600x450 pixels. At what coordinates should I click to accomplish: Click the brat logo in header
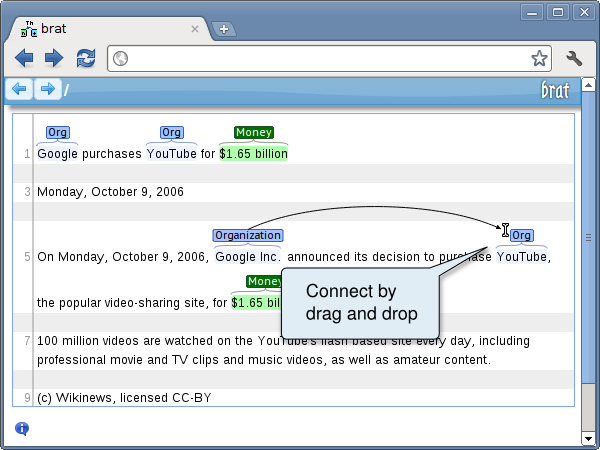[x=555, y=90]
